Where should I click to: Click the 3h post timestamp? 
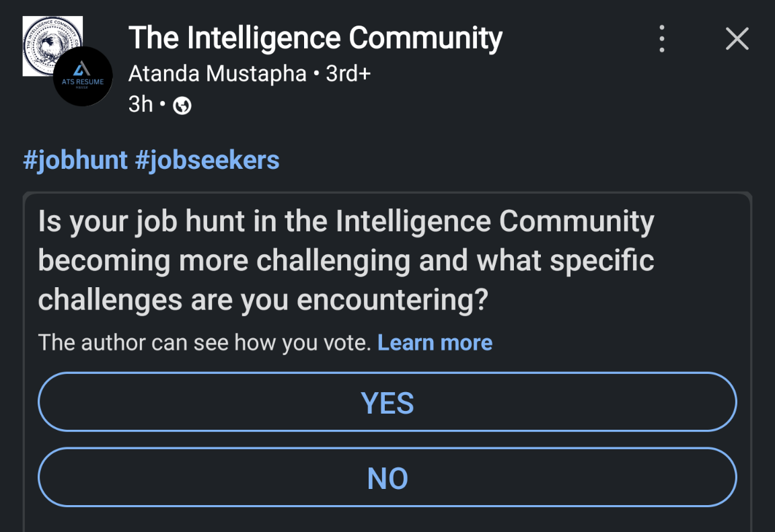coord(141,106)
